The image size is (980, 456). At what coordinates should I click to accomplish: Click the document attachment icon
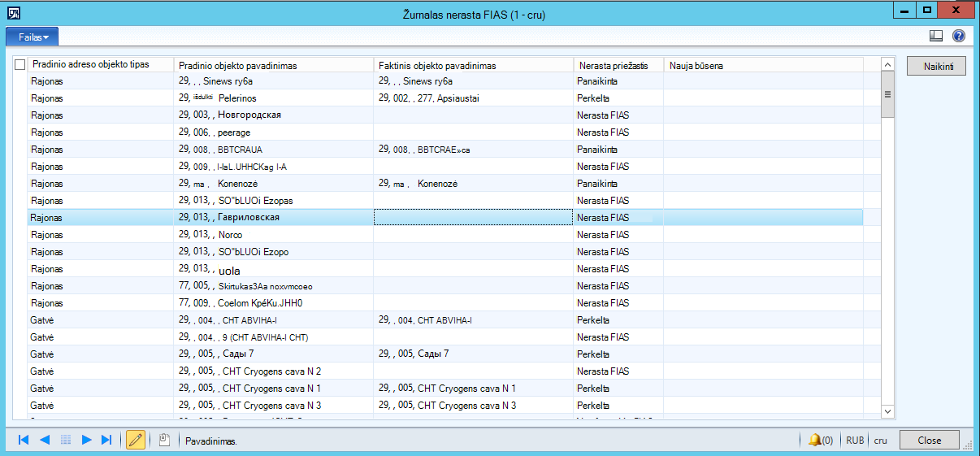(x=164, y=440)
